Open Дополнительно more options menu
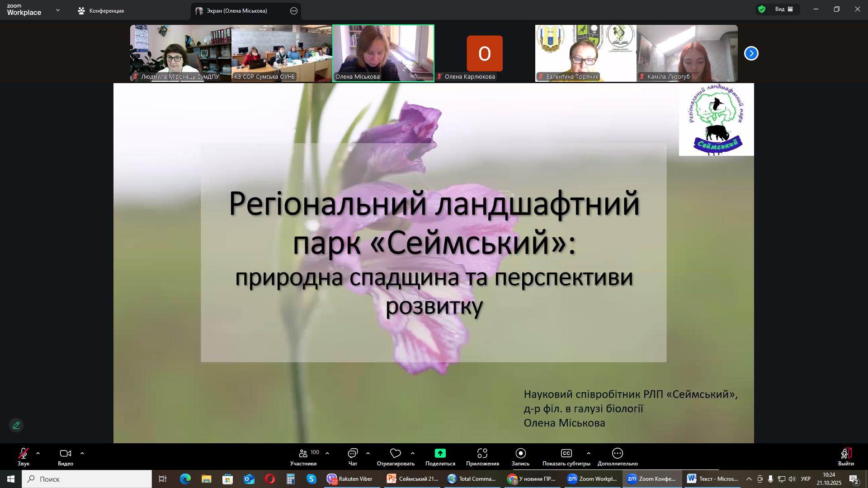Viewport: 868px width, 488px height. [617, 454]
